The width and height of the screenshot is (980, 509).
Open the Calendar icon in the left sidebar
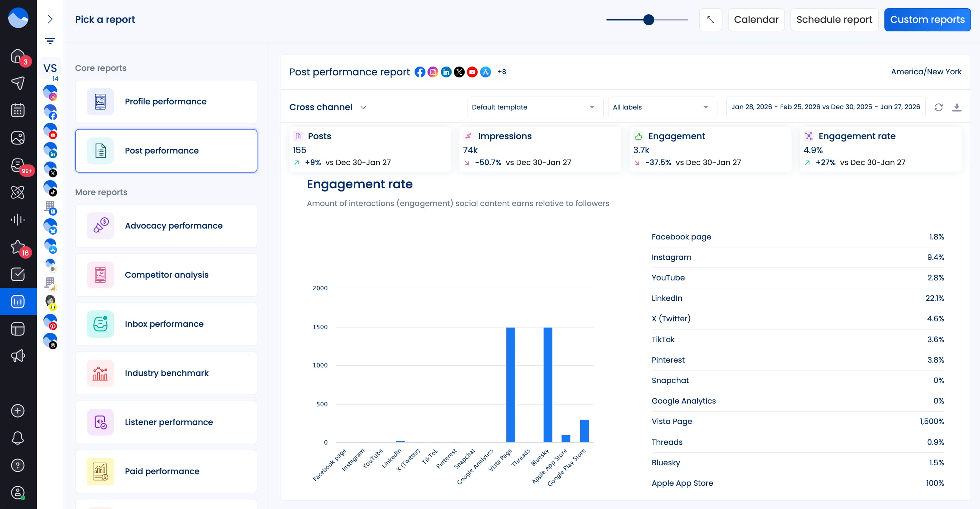click(18, 110)
